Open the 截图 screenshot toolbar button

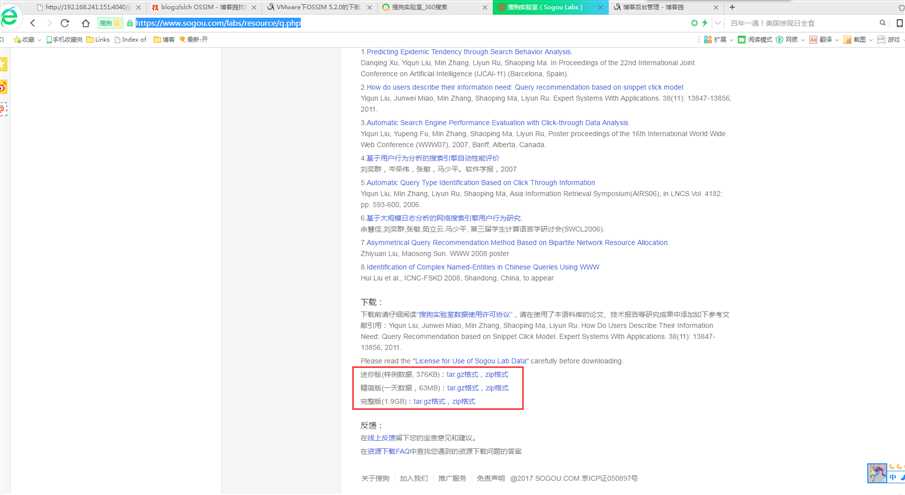coord(854,40)
